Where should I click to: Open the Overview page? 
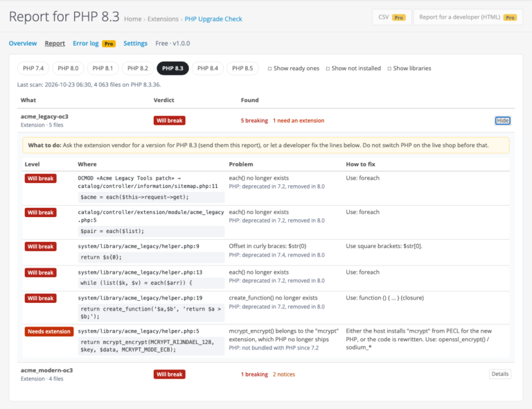(x=23, y=44)
